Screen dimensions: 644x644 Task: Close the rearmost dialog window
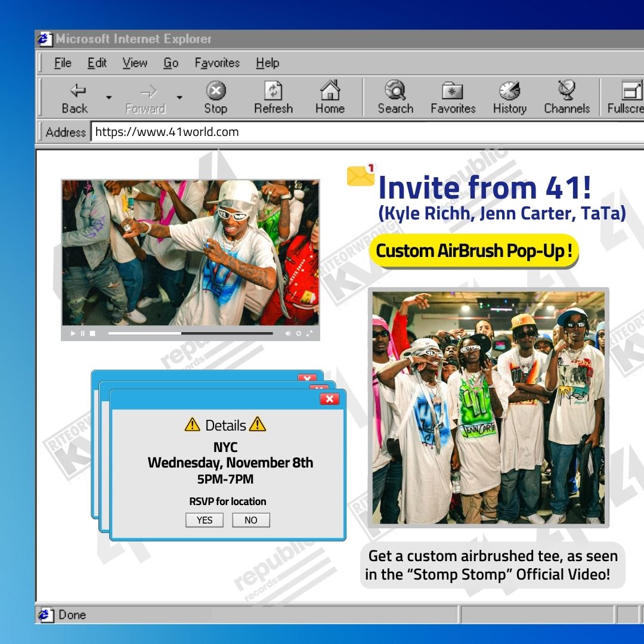(x=307, y=377)
